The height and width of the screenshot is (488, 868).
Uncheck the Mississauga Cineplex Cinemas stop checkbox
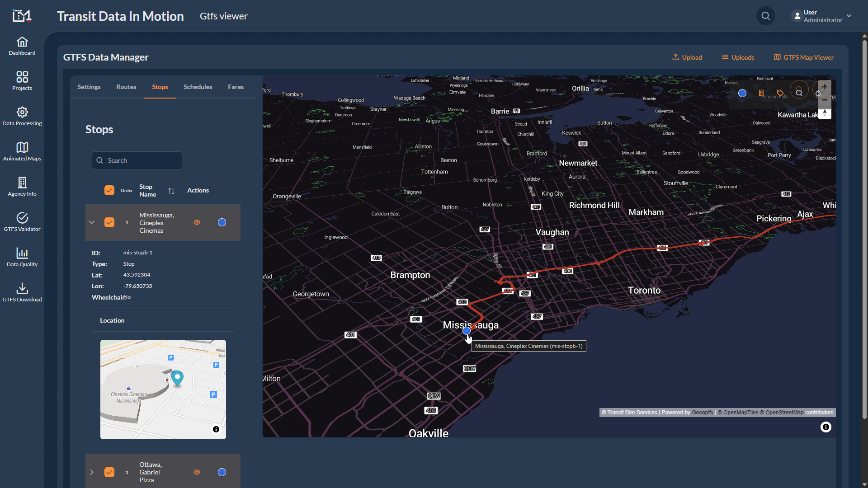point(109,222)
